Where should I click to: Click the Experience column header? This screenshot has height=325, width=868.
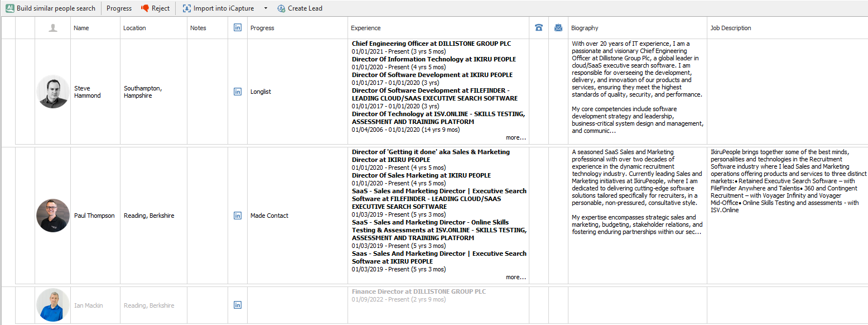click(x=366, y=28)
